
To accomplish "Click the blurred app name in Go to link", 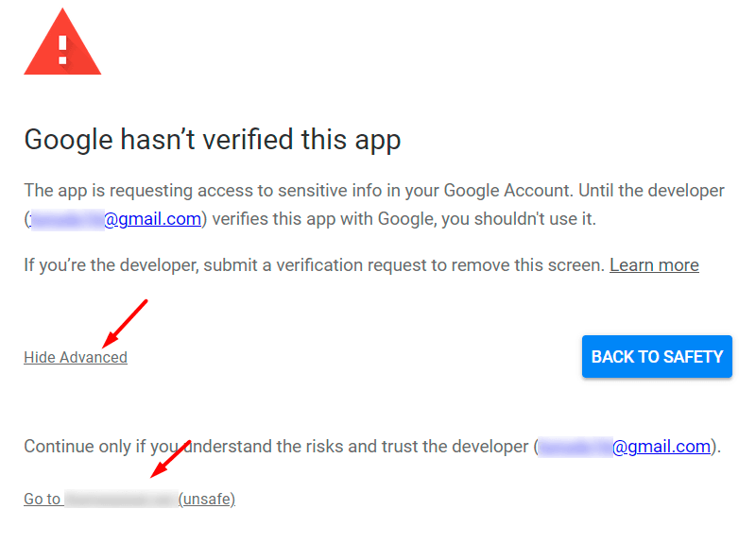I will (x=121, y=499).
